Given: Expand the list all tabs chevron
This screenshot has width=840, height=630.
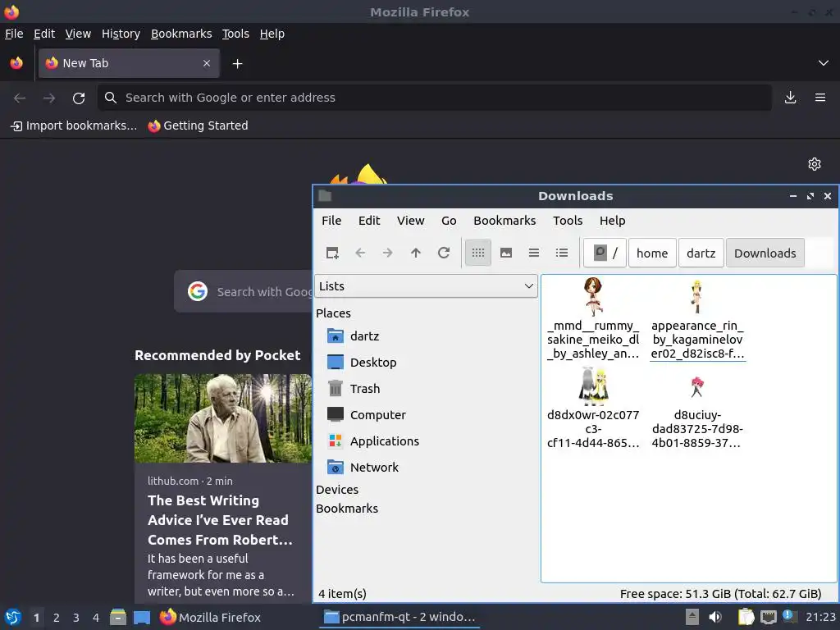Looking at the screenshot, I should coord(824,63).
